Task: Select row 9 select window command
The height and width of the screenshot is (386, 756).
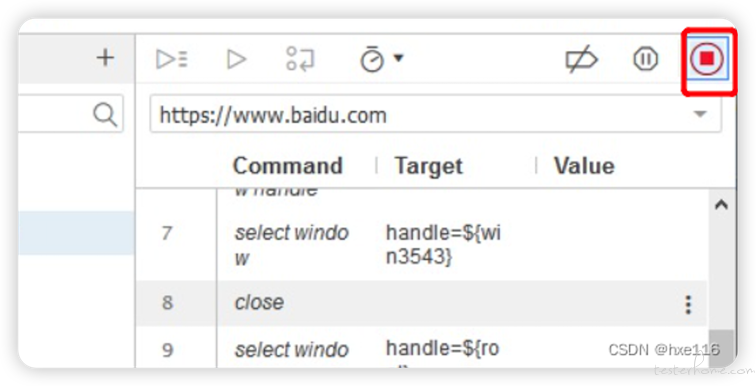Action: pos(422,348)
